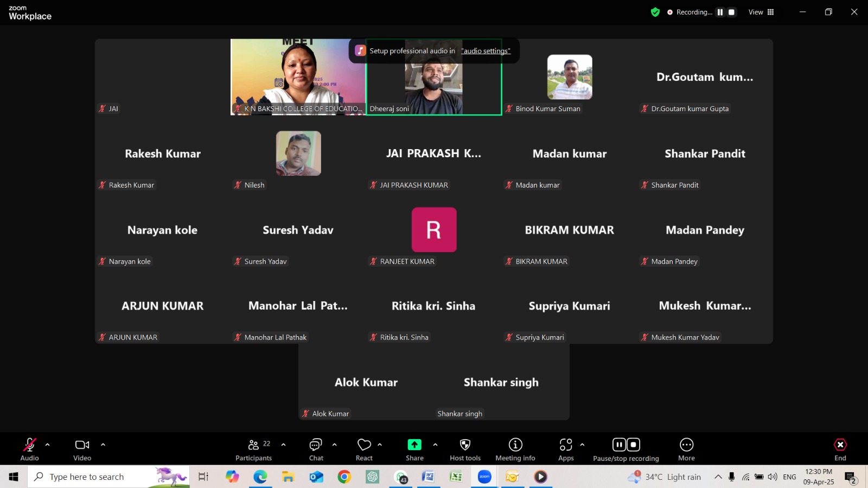The image size is (868, 488).
Task: Open weather widget showing 34°C
Action: click(x=665, y=477)
